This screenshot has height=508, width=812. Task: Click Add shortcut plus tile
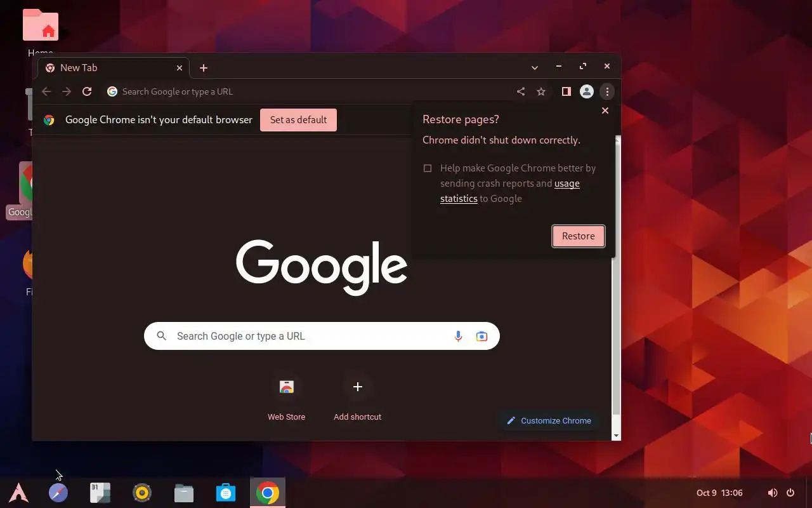coord(358,398)
